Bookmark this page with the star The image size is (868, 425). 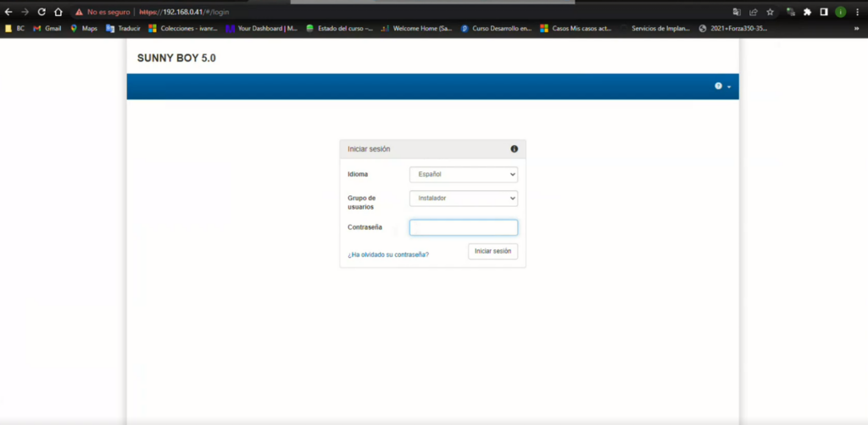pyautogui.click(x=770, y=12)
